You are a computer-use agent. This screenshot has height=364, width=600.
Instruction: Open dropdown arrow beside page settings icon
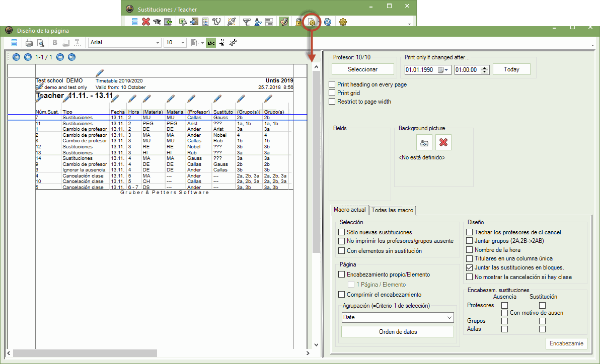[x=319, y=22]
